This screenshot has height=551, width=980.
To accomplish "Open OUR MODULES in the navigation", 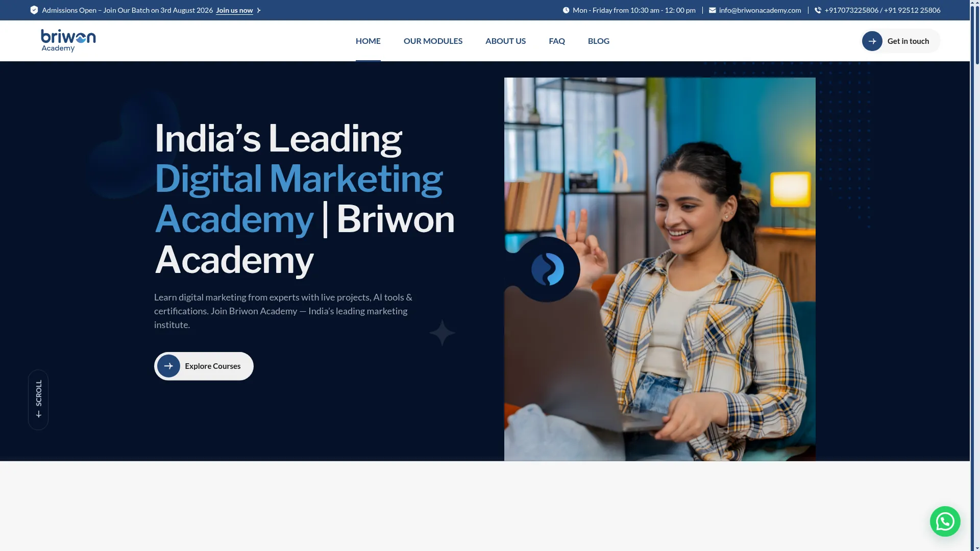I will click(433, 41).
